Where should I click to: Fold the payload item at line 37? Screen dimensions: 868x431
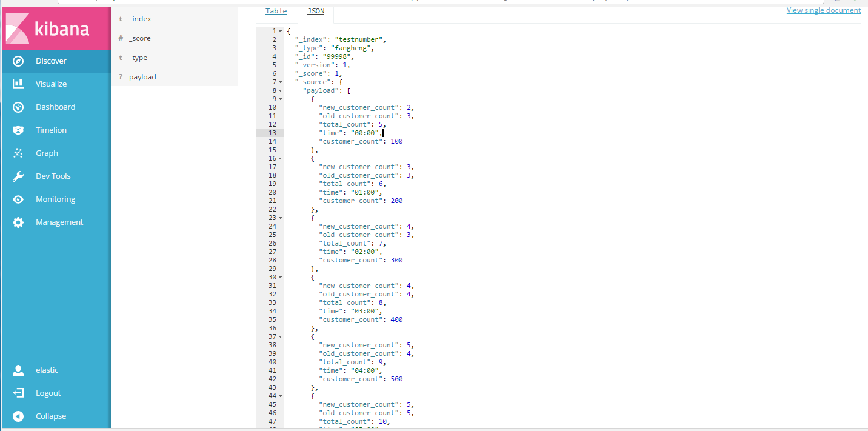281,336
